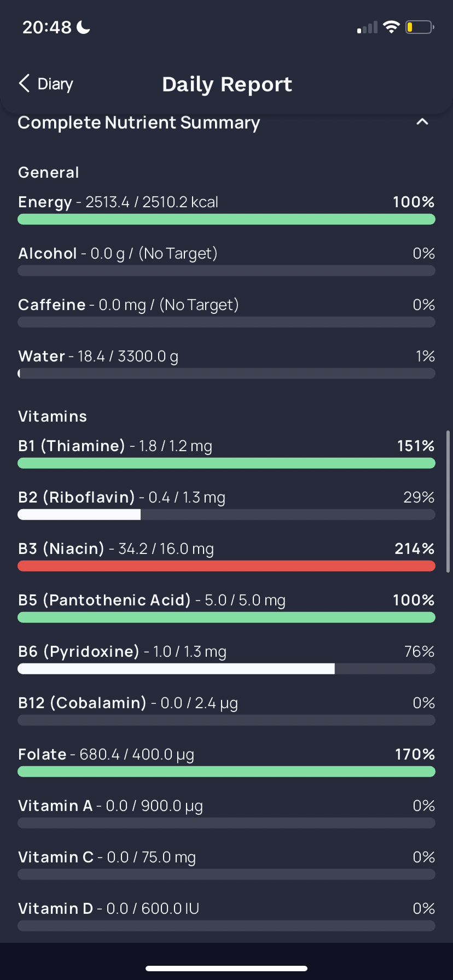
Task: Click the vertical scrollbar indicator
Action: [449, 501]
